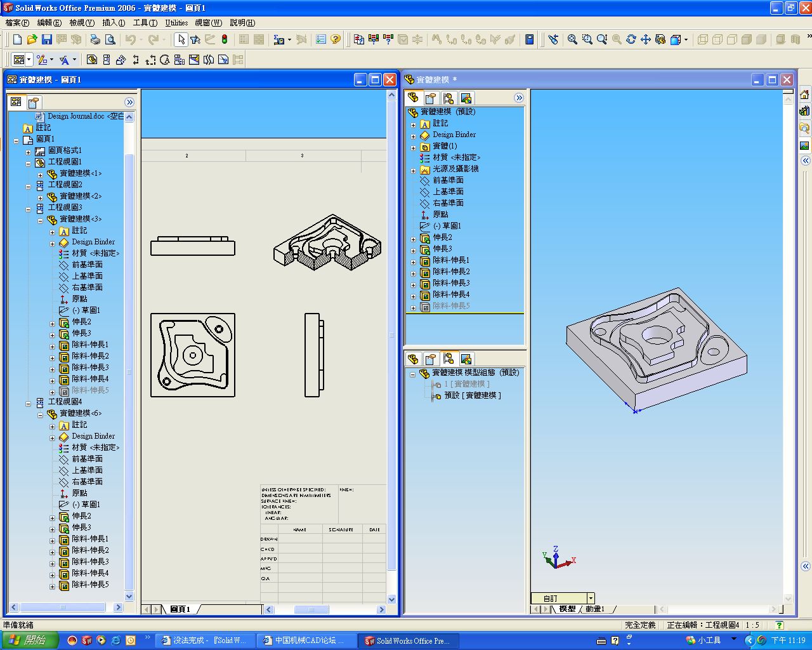Click the Model View drawing toolbar icon
This screenshot has width=812, height=650.
[92, 60]
